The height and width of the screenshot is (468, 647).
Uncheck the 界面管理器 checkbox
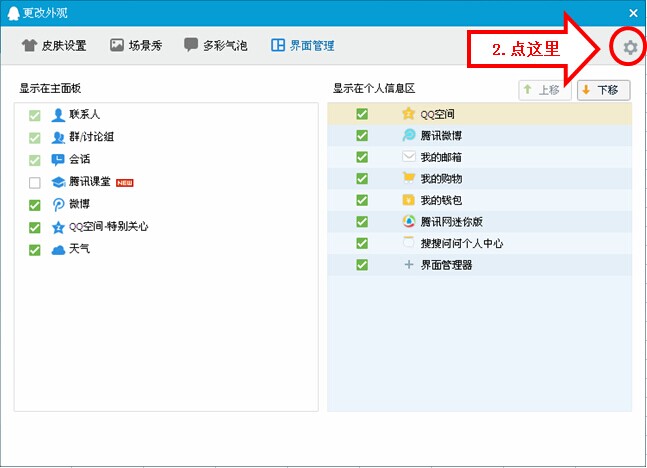362,265
